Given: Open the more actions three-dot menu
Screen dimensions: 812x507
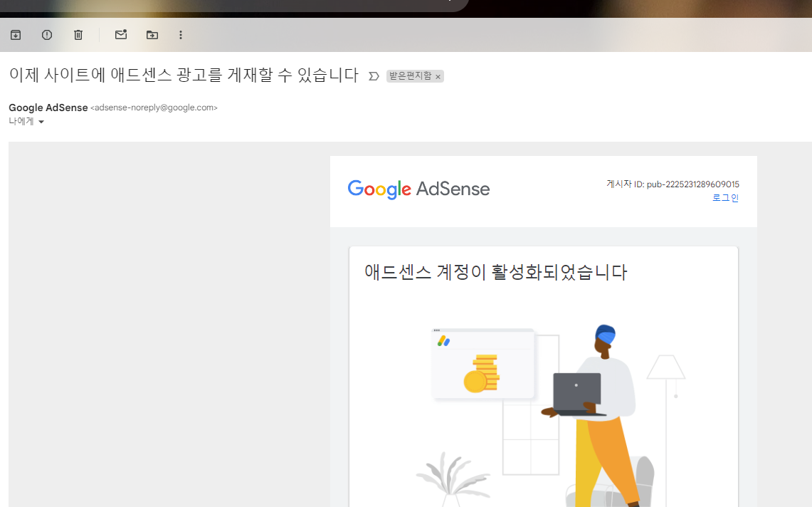Looking at the screenshot, I should [181, 34].
